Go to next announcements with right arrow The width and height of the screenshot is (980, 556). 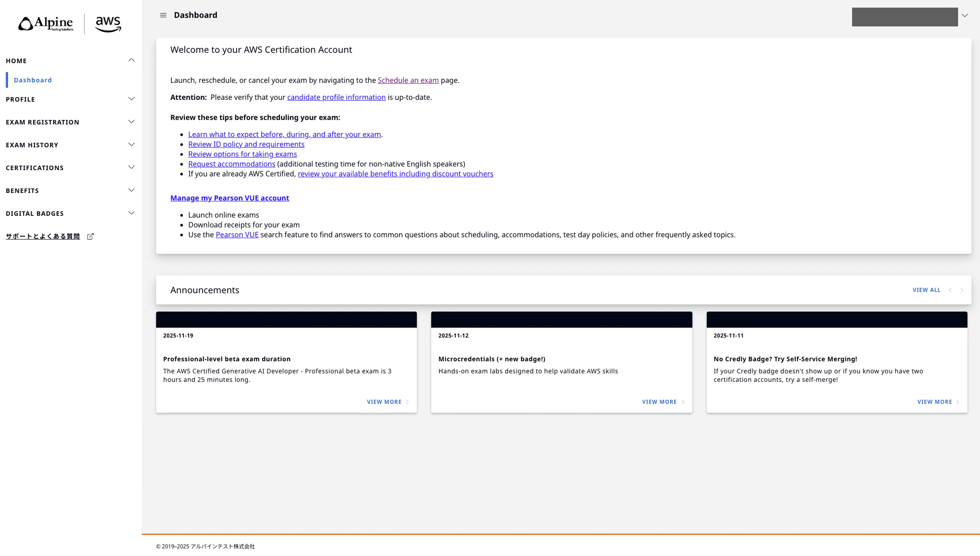(x=962, y=290)
